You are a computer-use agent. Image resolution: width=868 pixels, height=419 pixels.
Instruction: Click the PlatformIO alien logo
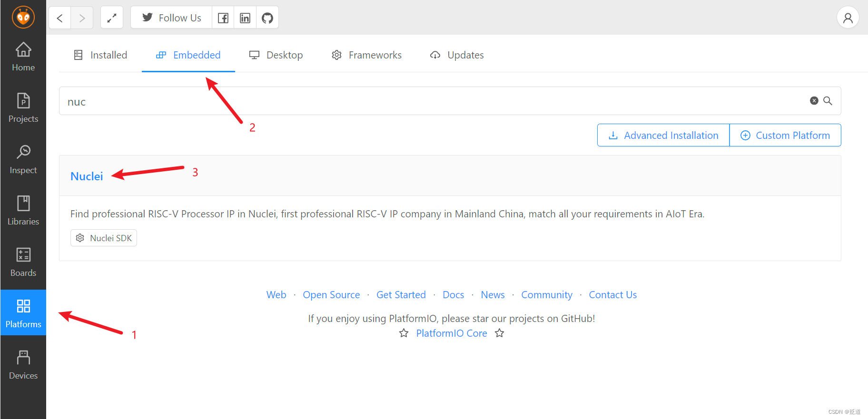(23, 18)
